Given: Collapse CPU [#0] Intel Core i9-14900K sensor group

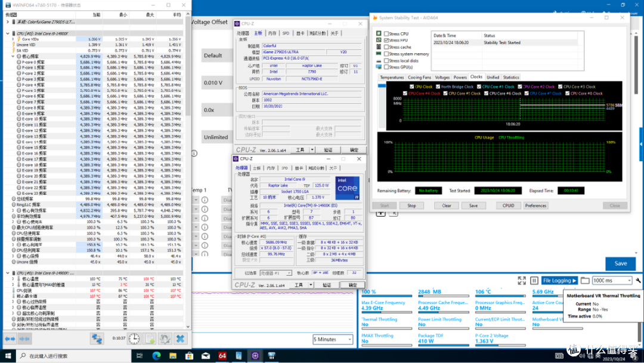Looking at the screenshot, I should [x=8, y=33].
